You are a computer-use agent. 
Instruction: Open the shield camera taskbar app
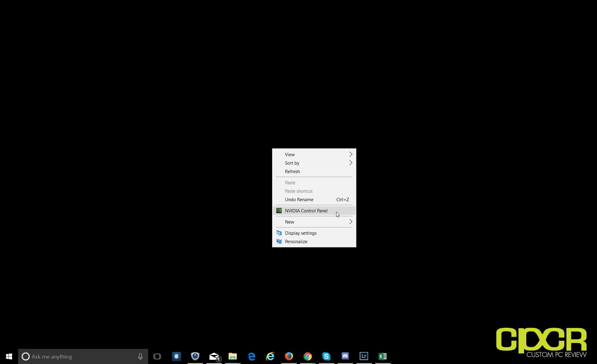(x=195, y=356)
